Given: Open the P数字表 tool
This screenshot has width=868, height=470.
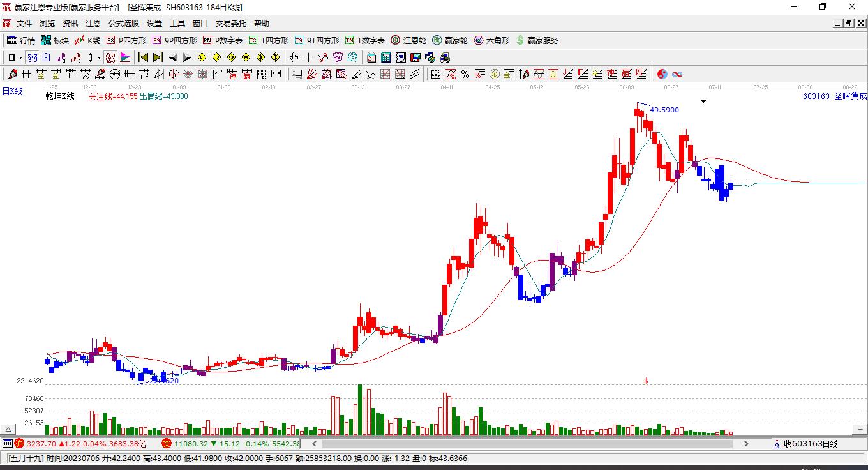Looking at the screenshot, I should [x=223, y=40].
